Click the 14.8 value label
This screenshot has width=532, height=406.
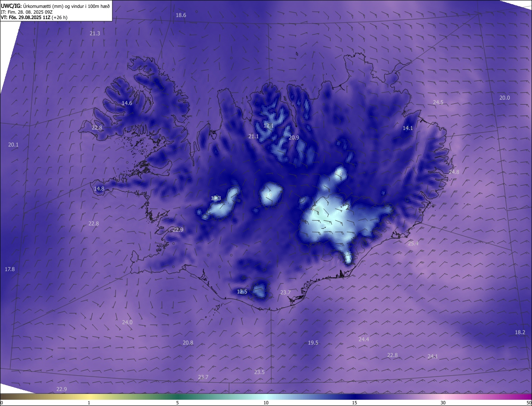tap(99, 188)
